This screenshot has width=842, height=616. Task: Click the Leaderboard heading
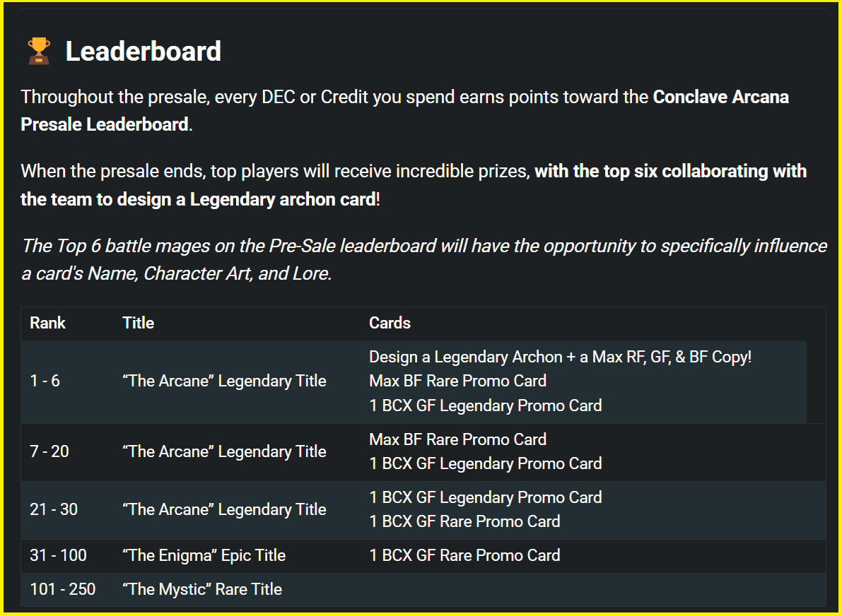tap(144, 52)
